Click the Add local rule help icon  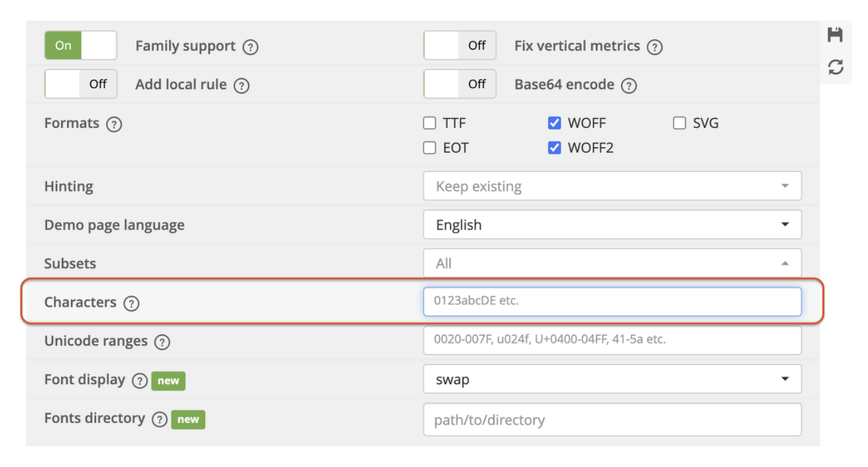(x=242, y=86)
